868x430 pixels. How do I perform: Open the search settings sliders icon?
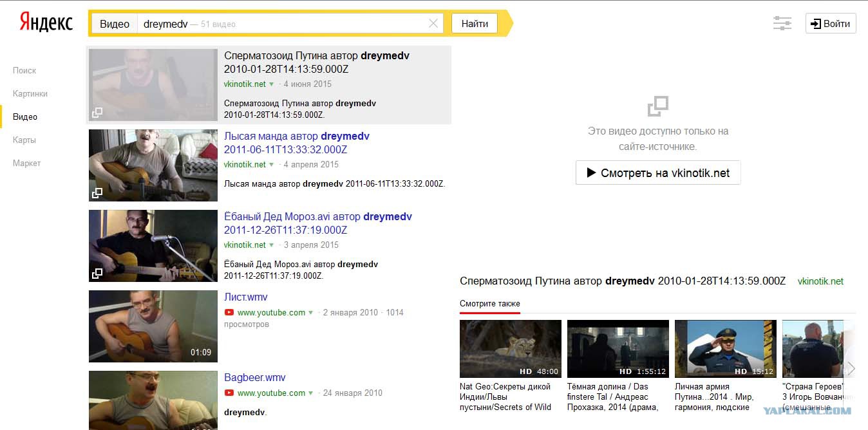(782, 24)
